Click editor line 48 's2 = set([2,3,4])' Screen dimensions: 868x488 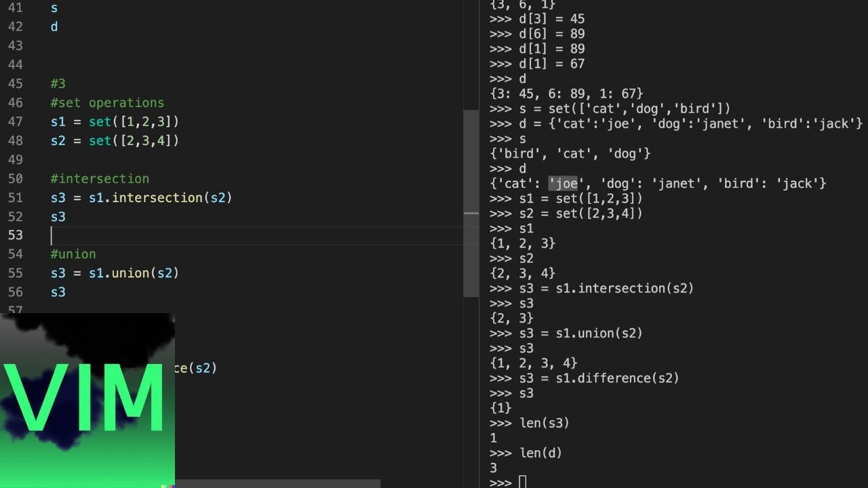pyautogui.click(x=115, y=140)
